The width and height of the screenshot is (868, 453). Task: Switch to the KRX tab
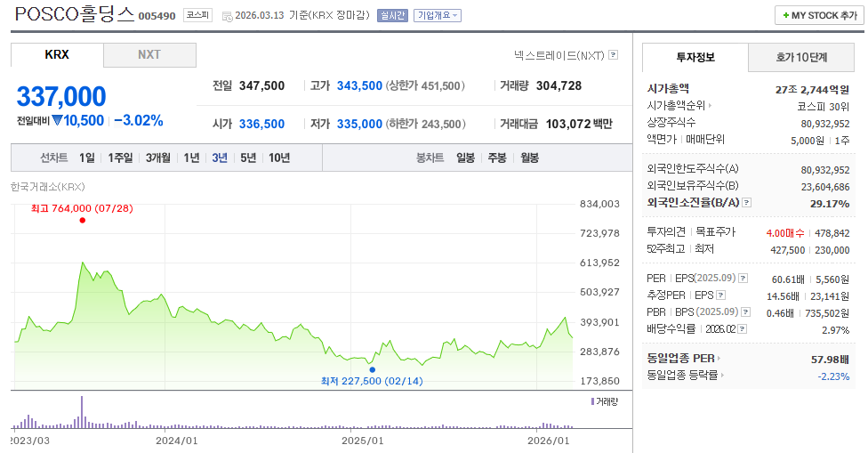(57, 55)
